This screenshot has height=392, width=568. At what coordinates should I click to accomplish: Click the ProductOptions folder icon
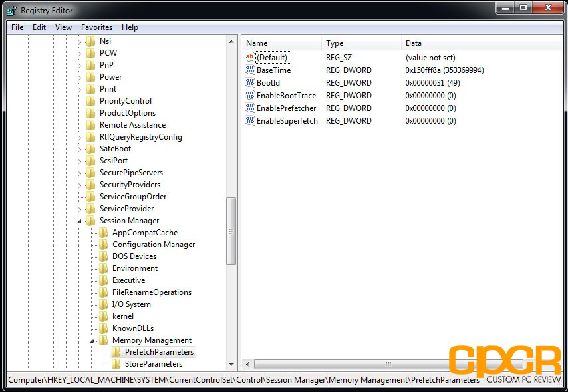coord(90,113)
